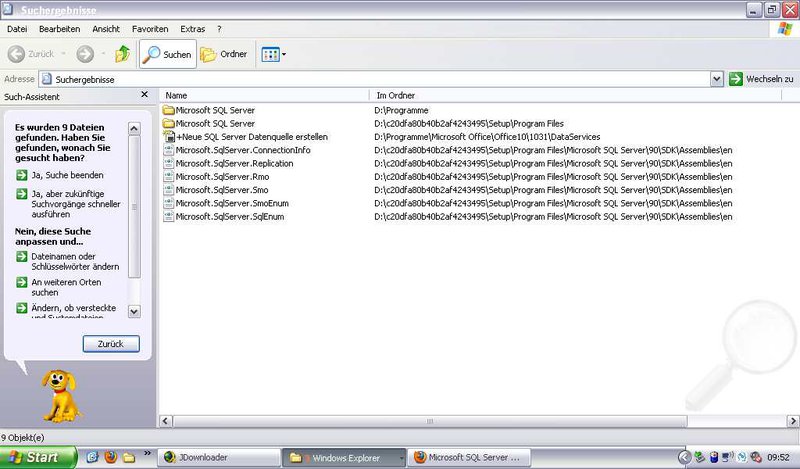Sort results by Im Ordner column header
Screen dimensions: 800x469
(576, 95)
